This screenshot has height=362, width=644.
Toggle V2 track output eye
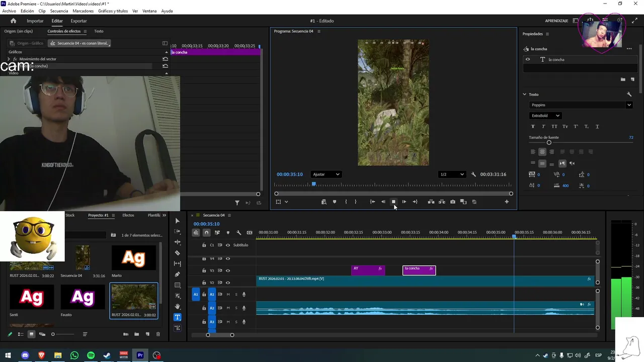[228, 283]
